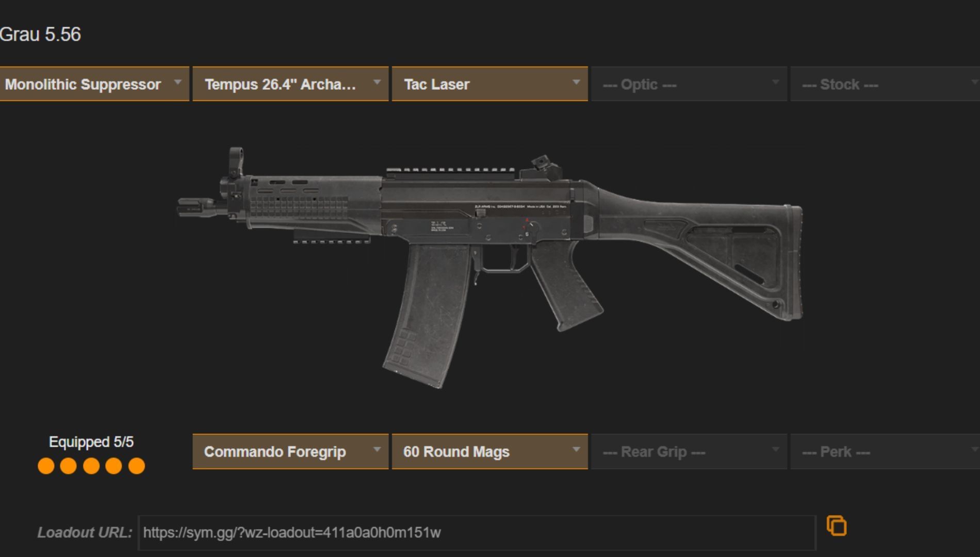Click the Grau 5.56 weapon image
The image size is (980, 557).
490,267
